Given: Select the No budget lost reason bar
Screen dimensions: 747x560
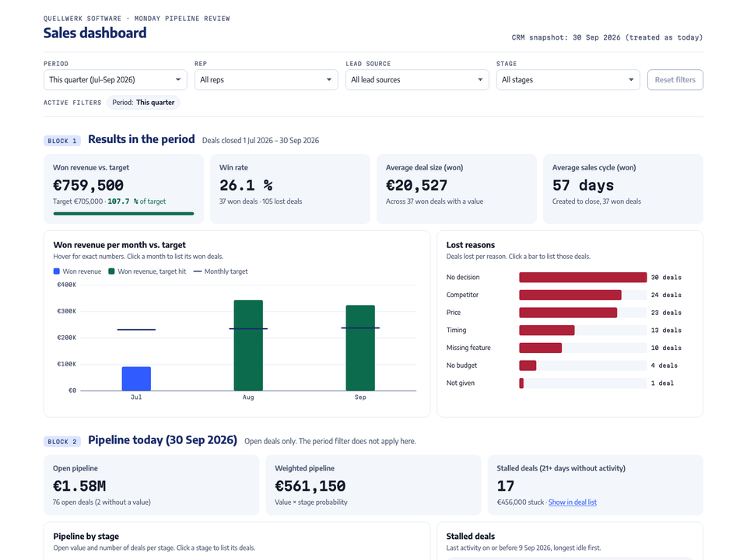Looking at the screenshot, I should 528,366.
